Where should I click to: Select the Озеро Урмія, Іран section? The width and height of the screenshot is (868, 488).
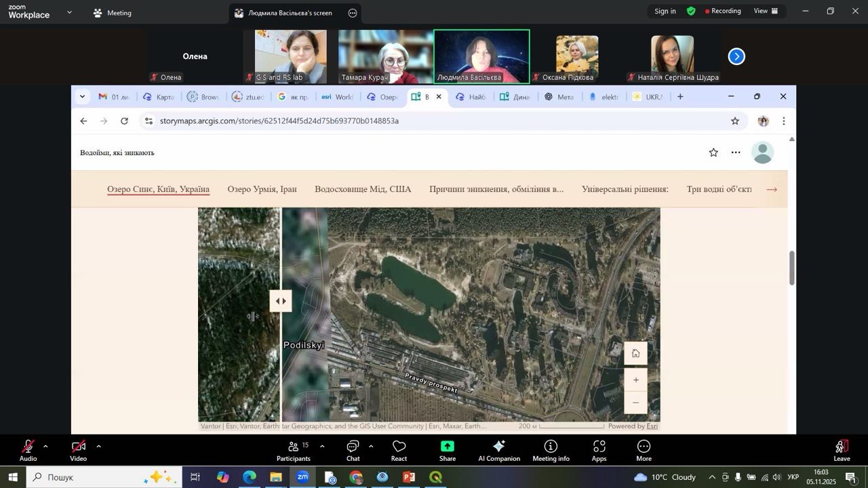[x=262, y=189]
